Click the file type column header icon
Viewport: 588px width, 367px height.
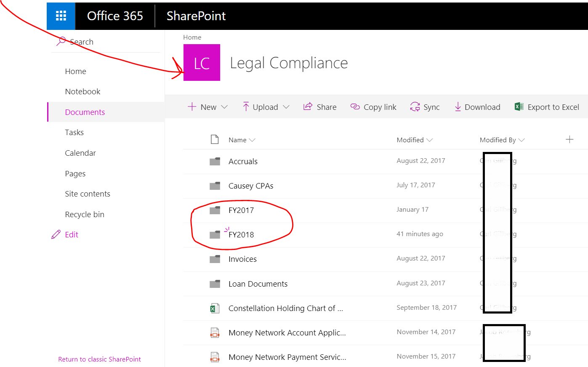click(215, 139)
